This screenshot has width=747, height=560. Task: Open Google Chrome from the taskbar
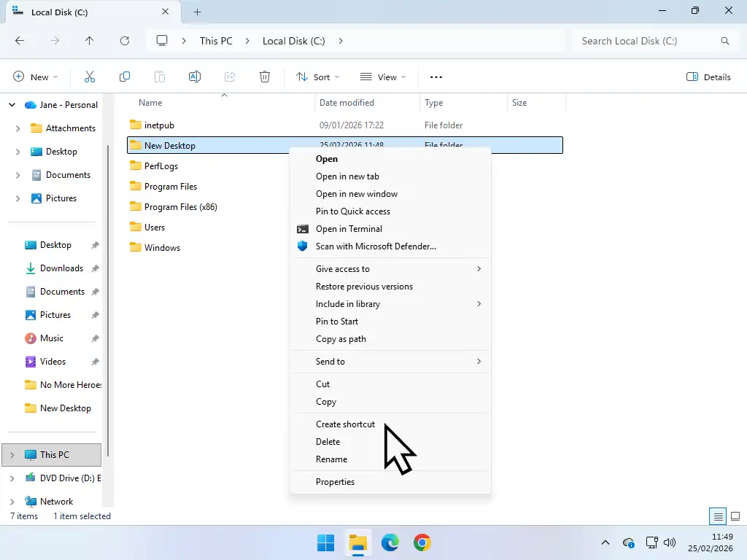(423, 542)
